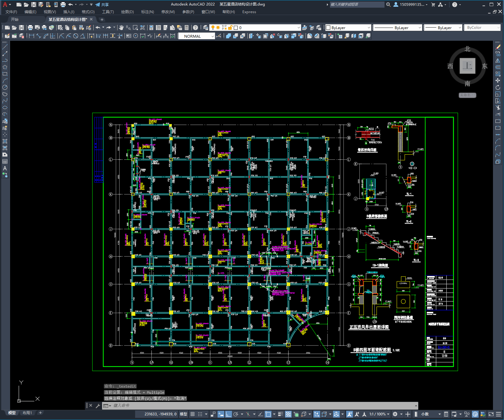Click the Pan (hand) tool icon

point(121,28)
